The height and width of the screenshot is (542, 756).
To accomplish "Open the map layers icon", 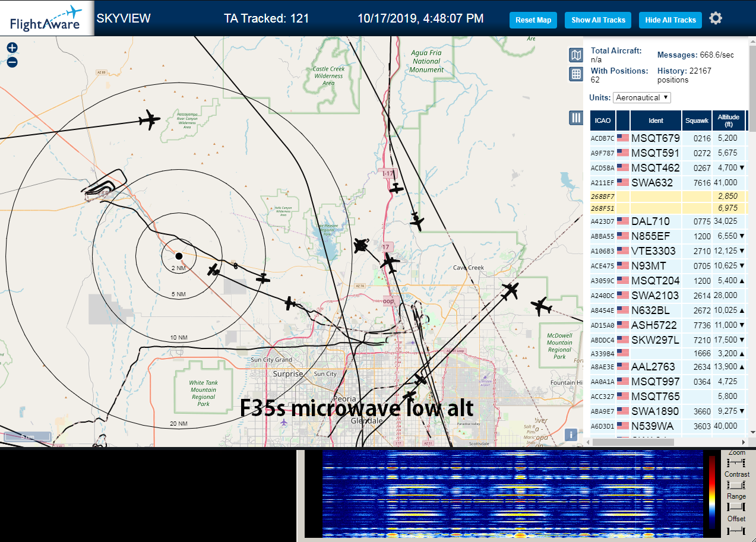I will pos(576,55).
